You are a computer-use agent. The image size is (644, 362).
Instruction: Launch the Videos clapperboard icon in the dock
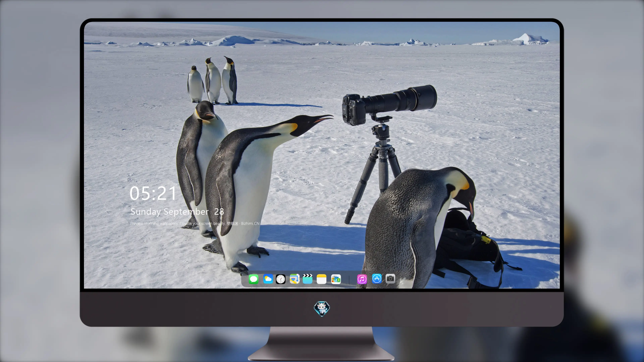[308, 279]
